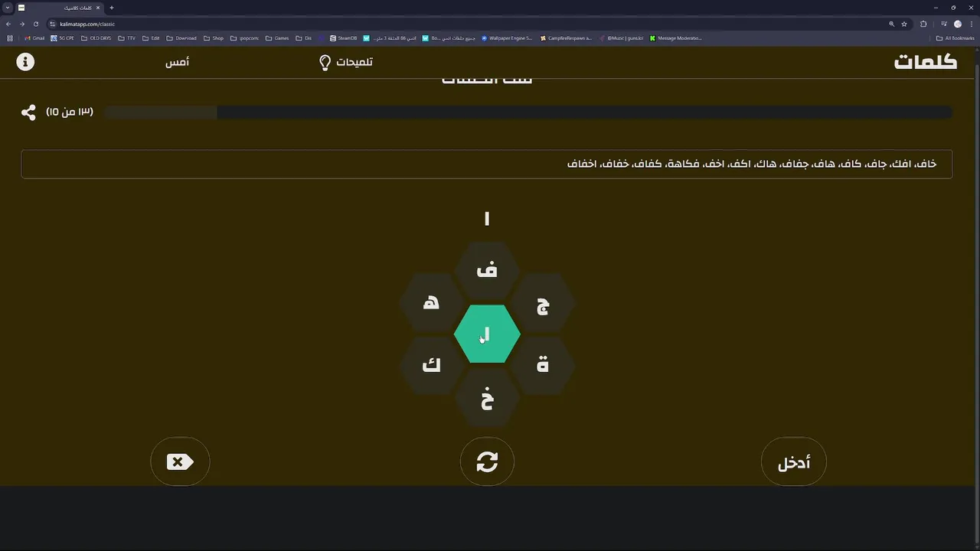This screenshot has width=980, height=551.
Task: Open the Gmail bookmark
Action: (34, 38)
